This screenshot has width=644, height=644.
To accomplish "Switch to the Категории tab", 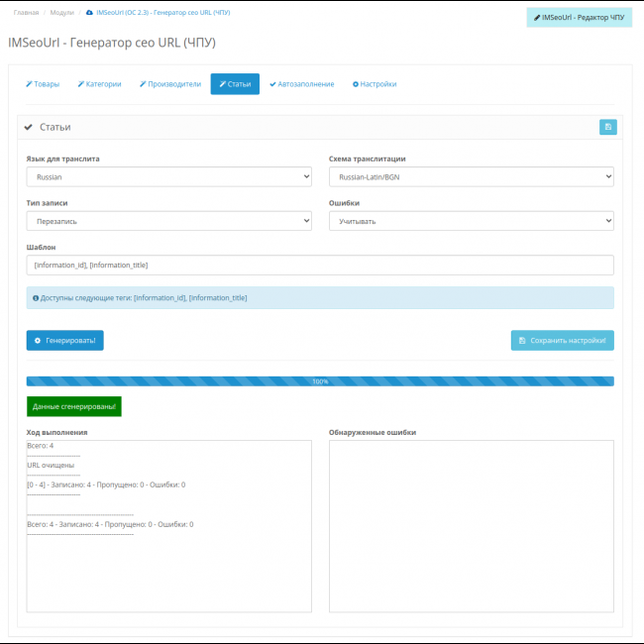I will [99, 84].
